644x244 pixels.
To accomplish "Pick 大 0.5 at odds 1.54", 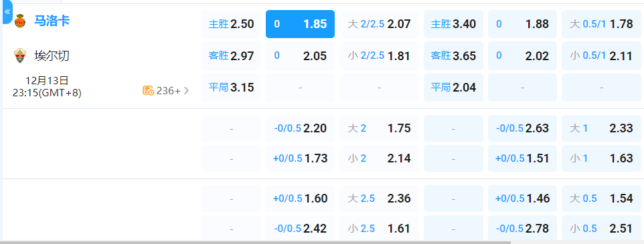I will (601, 199).
